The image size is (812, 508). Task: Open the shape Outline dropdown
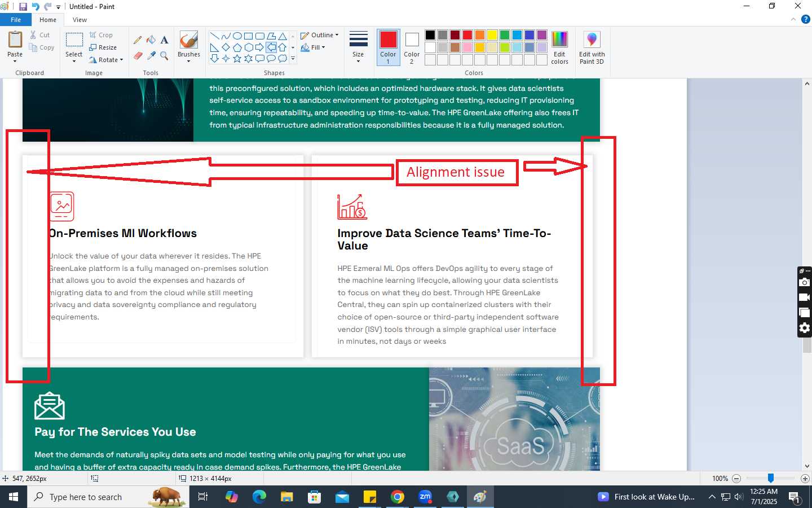pos(320,35)
